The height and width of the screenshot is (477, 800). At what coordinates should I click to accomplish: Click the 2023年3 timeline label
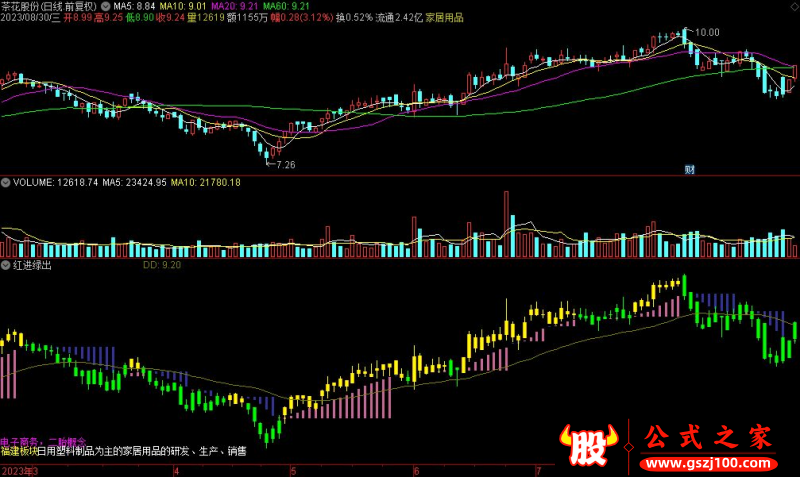[19, 471]
